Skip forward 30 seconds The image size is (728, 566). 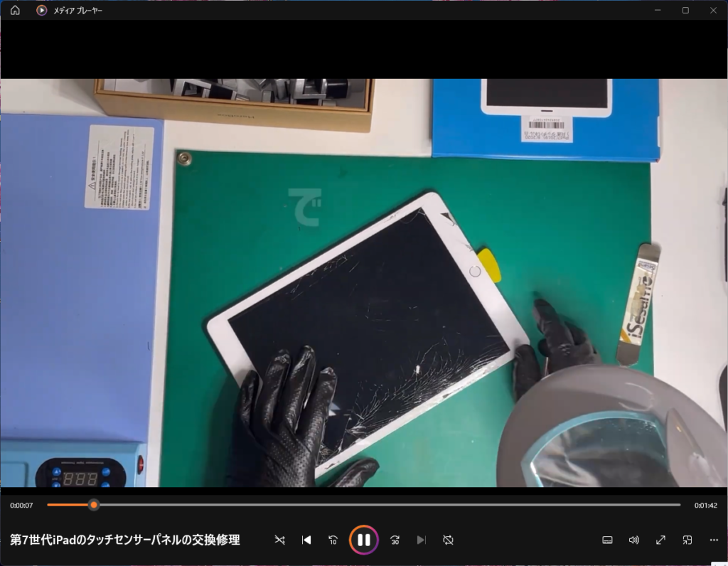click(x=395, y=540)
